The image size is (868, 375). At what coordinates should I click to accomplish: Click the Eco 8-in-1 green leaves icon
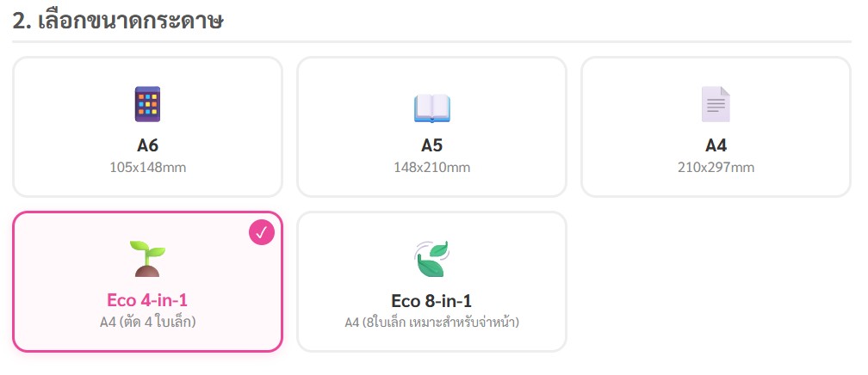click(x=431, y=259)
